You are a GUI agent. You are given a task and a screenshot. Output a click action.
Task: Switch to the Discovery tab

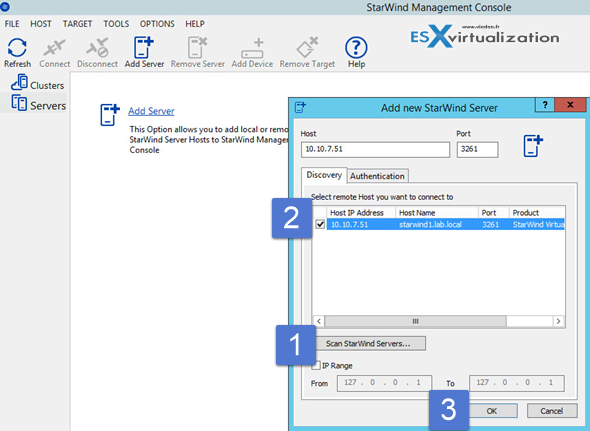pos(324,175)
